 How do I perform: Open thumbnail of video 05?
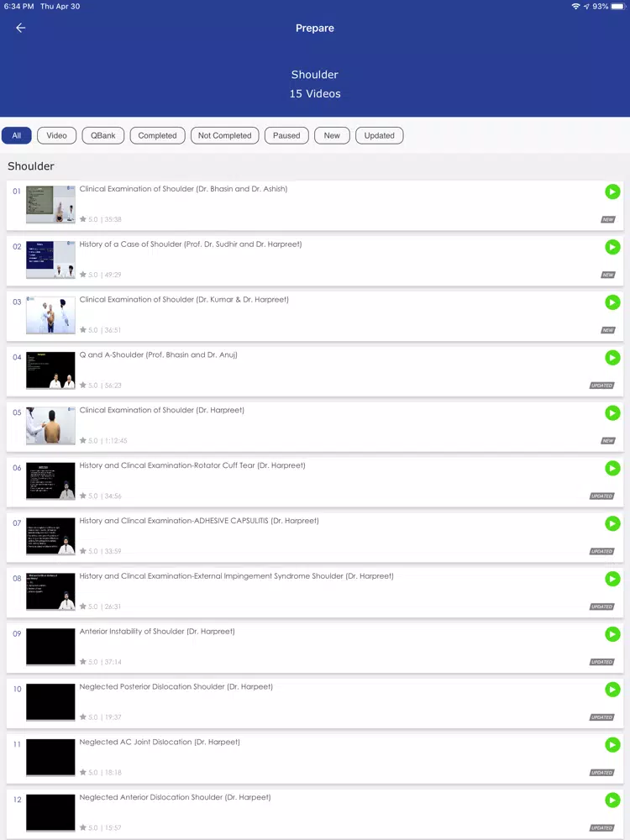point(51,425)
